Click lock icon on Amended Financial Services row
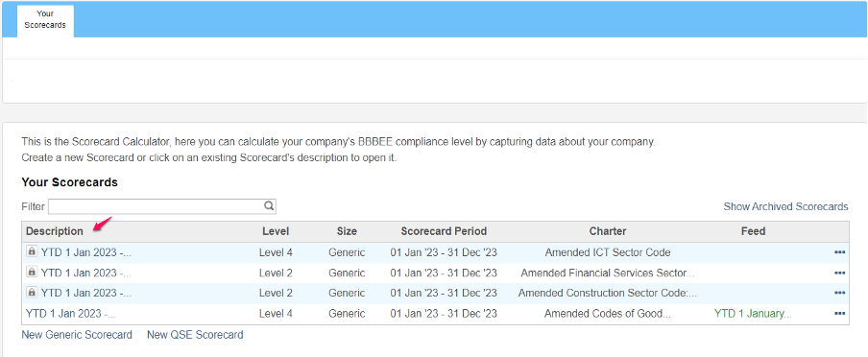The width and height of the screenshot is (868, 357). (32, 273)
